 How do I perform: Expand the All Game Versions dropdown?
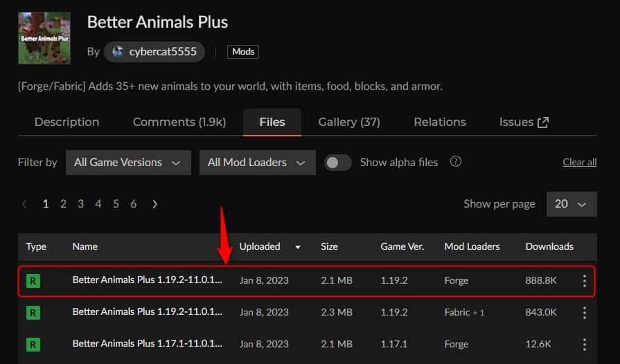coord(127,163)
